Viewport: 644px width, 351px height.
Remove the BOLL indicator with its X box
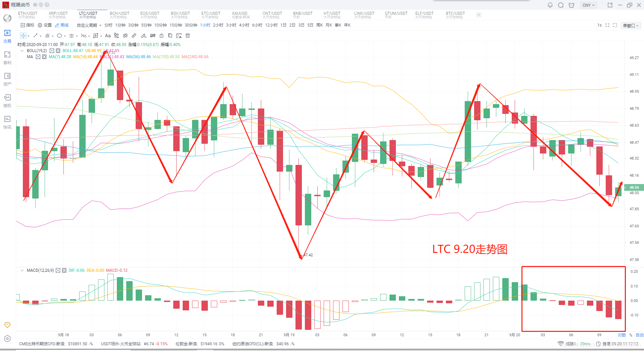coord(58,51)
